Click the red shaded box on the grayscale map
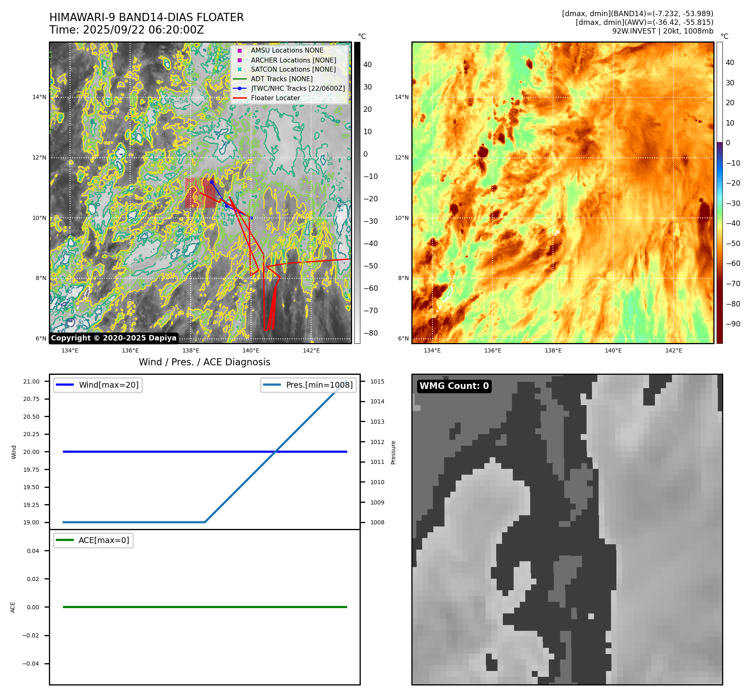The height and width of the screenshot is (700, 751). point(200,193)
